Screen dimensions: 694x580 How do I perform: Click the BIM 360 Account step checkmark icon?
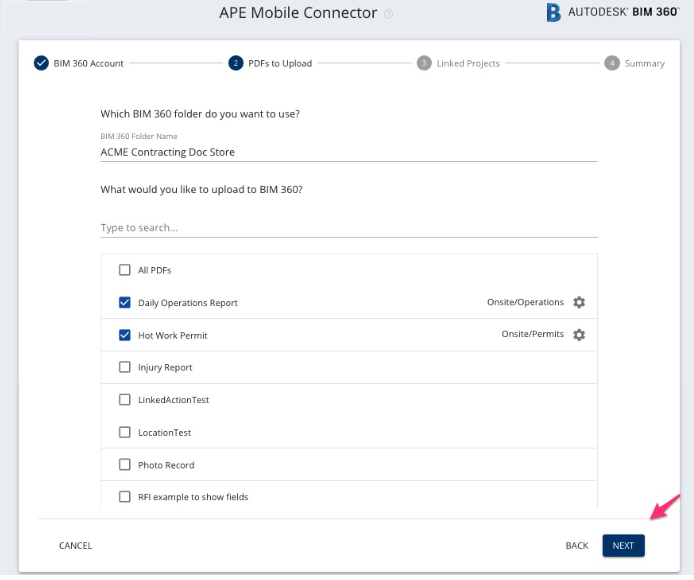(x=41, y=63)
